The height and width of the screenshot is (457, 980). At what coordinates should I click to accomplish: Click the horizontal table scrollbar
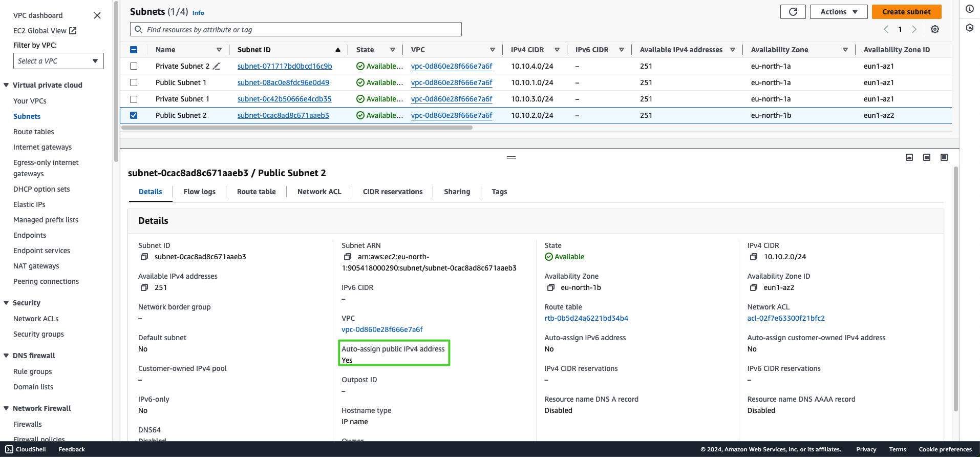click(297, 128)
